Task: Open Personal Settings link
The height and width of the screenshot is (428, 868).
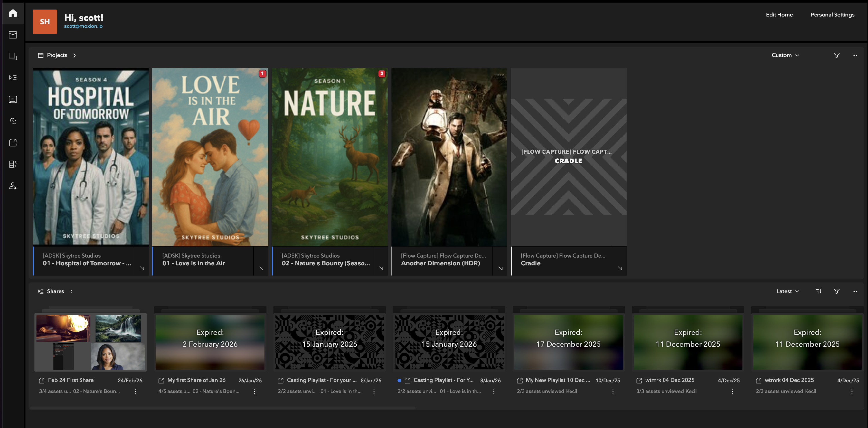Action: coord(832,14)
